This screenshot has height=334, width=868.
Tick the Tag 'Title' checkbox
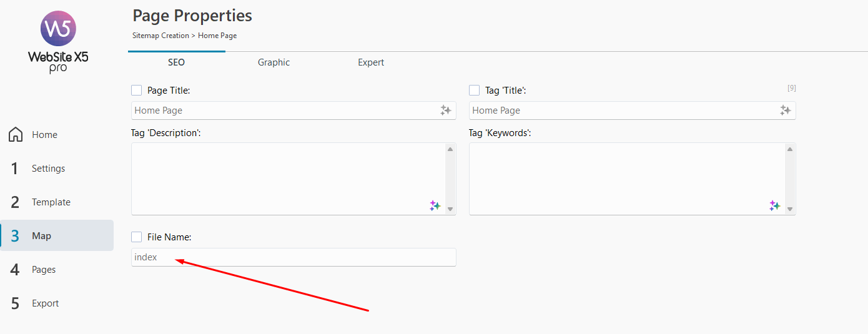(x=475, y=91)
